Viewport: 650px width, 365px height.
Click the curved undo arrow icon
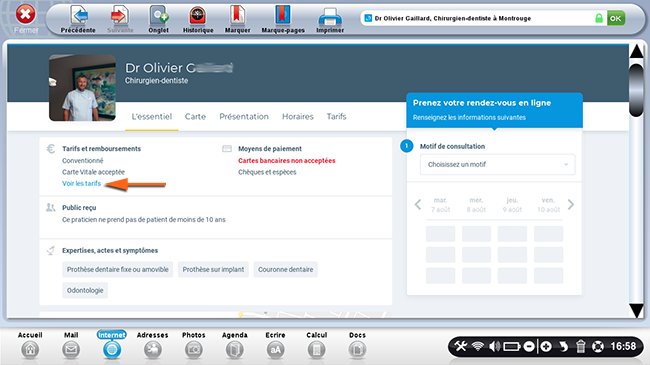tap(563, 346)
